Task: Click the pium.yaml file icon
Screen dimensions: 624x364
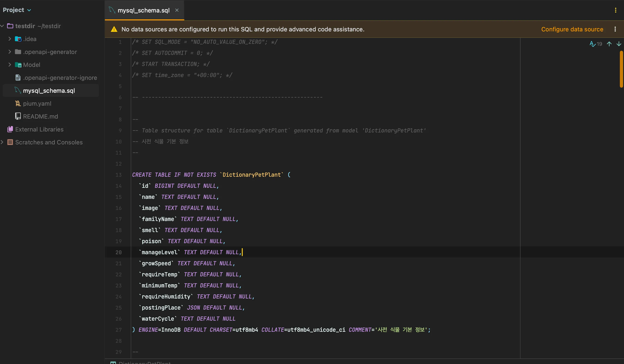Action: coord(18,103)
